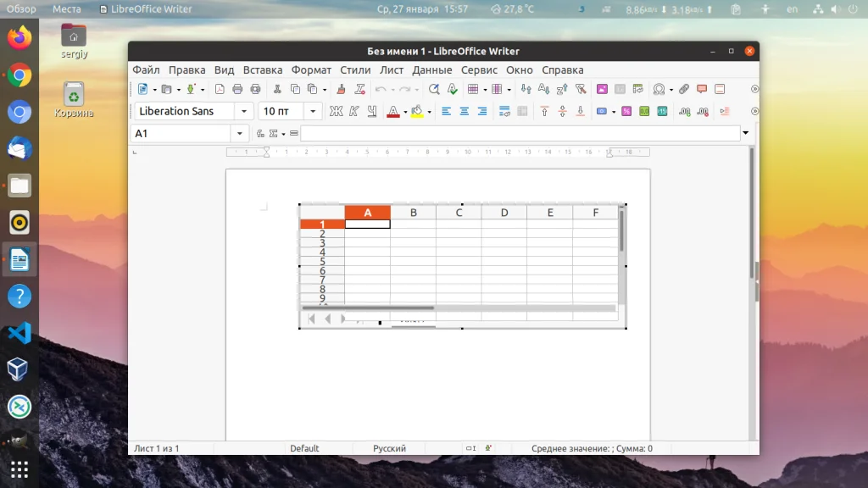Image resolution: width=868 pixels, height=488 pixels.
Task: Open the Default page style from status bar
Action: 303,448
